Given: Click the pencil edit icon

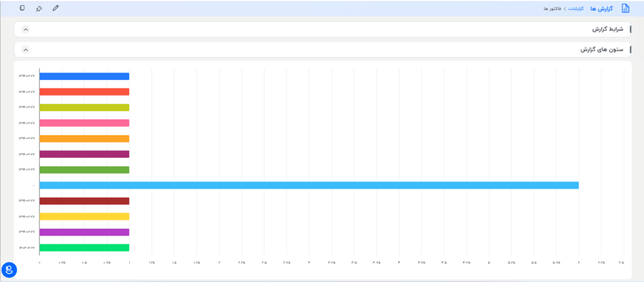Looking at the screenshot, I should (56, 8).
